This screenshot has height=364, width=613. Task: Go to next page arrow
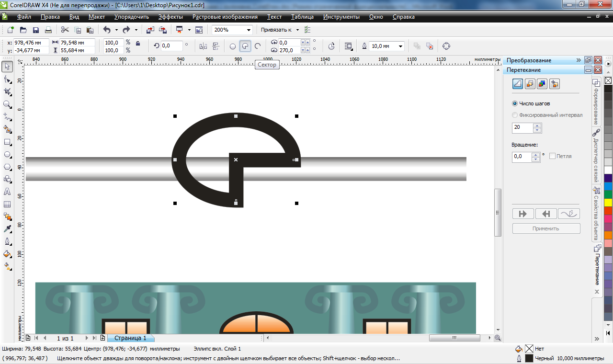coord(87,338)
